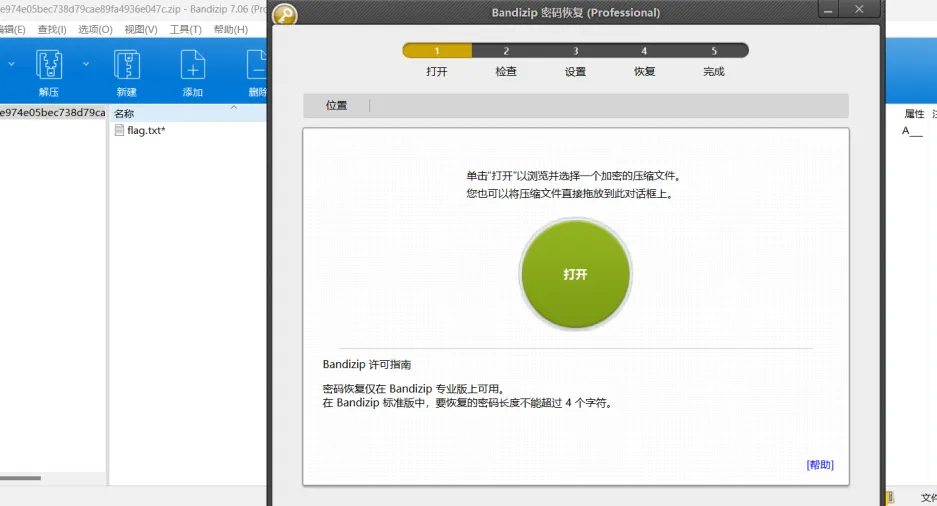937x506 pixels.
Task: Open the 查找(I) menu
Action: [52, 29]
